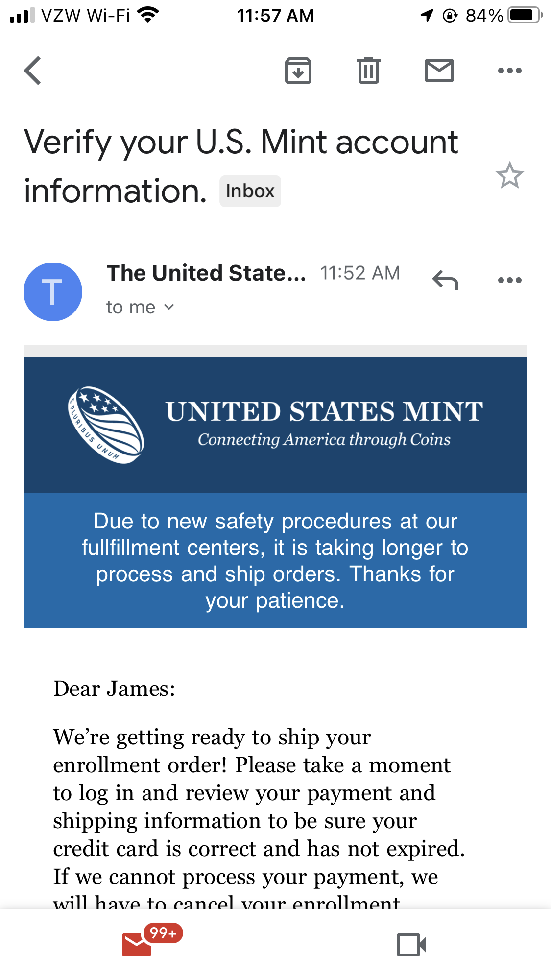
Task: Tap the 11:52 AM timestamp
Action: point(360,273)
